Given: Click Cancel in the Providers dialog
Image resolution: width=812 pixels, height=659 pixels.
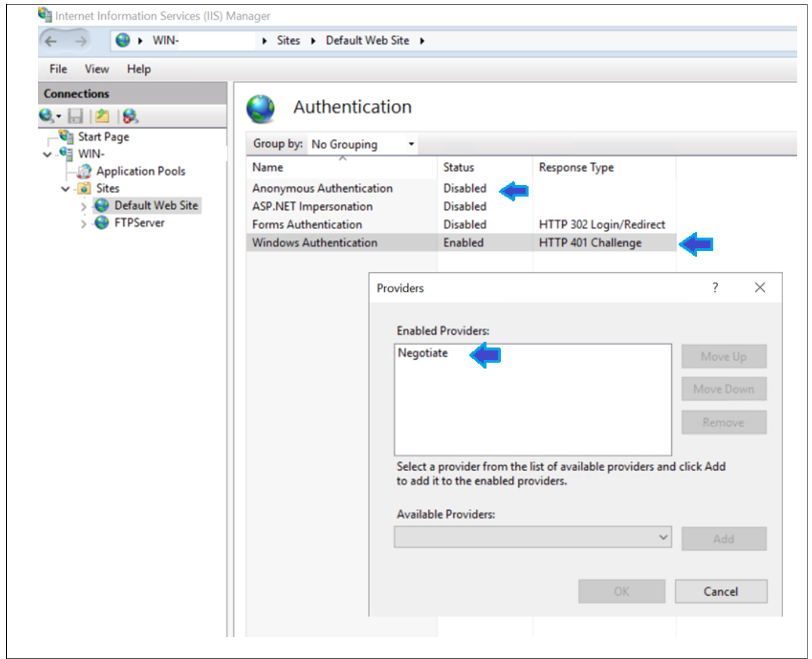Looking at the screenshot, I should pos(720,591).
